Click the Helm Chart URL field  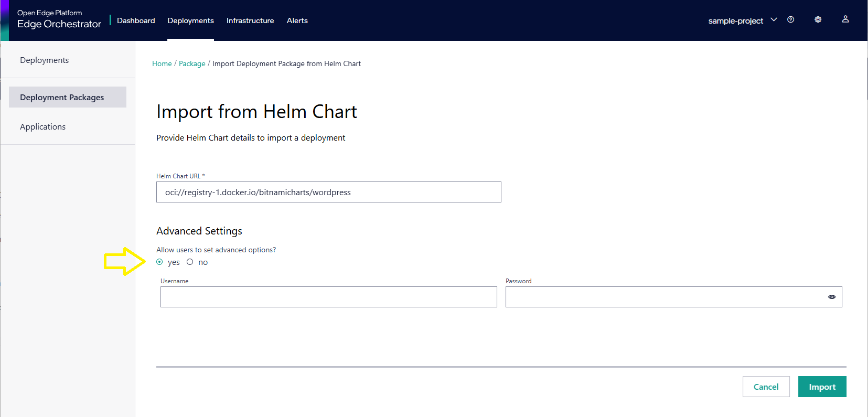(x=328, y=192)
